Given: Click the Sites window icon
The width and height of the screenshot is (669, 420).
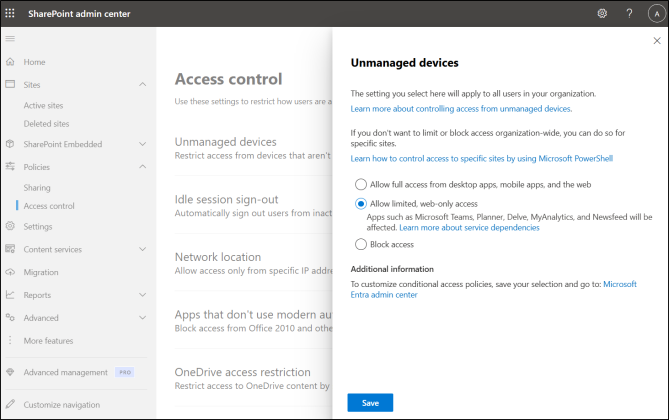Looking at the screenshot, I should pyautogui.click(x=10, y=84).
